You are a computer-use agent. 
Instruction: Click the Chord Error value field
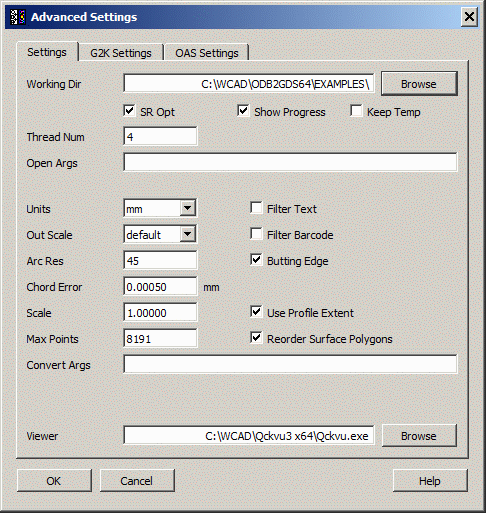click(x=160, y=286)
